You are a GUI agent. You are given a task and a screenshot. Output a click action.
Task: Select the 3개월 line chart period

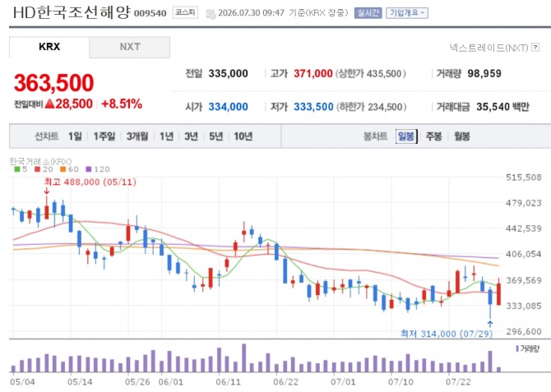137,136
